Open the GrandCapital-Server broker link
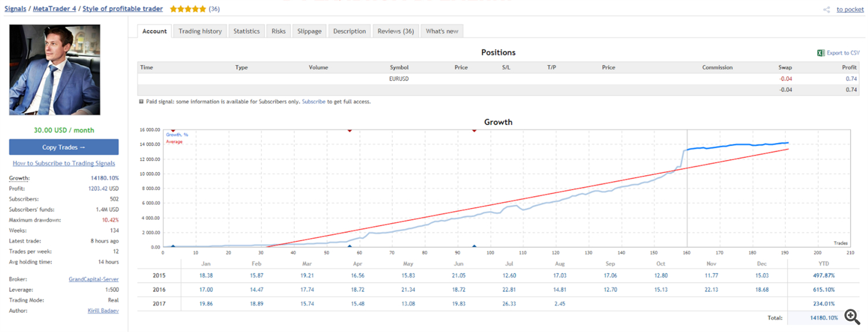The width and height of the screenshot is (868, 332). (x=94, y=279)
